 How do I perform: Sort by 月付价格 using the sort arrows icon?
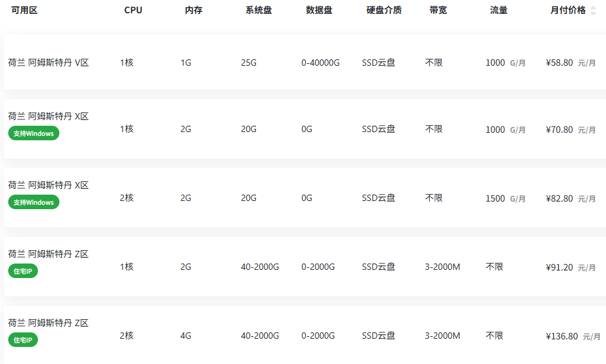tap(593, 11)
